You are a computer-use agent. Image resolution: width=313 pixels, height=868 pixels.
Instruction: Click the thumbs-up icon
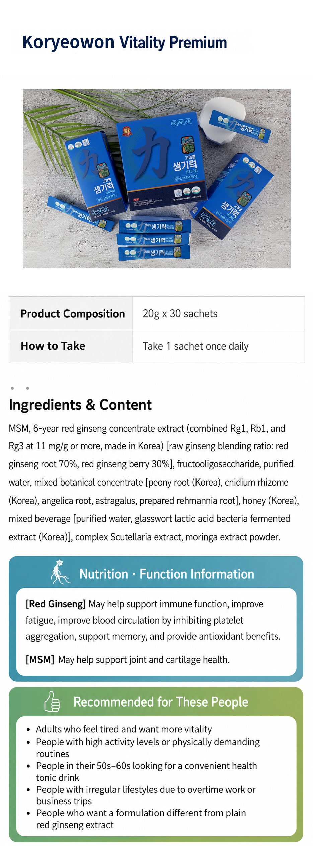52,701
